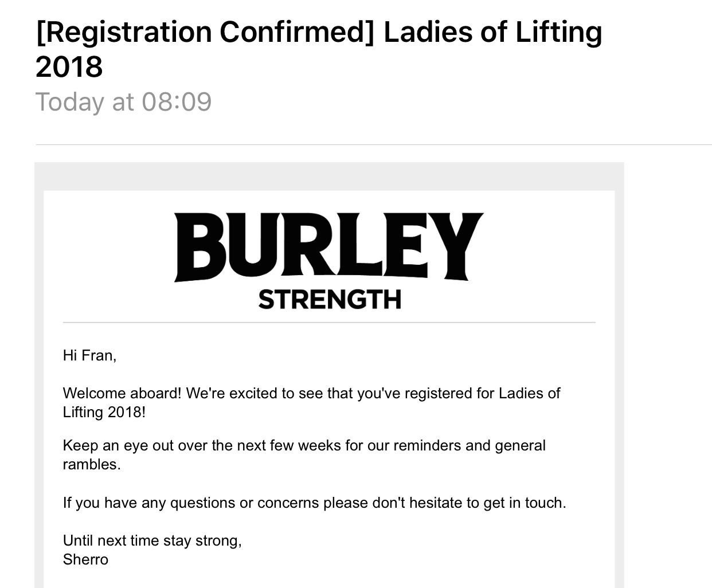Click the 'Lifting 2018!' line in the body
This screenshot has width=712, height=588.
pos(104,412)
